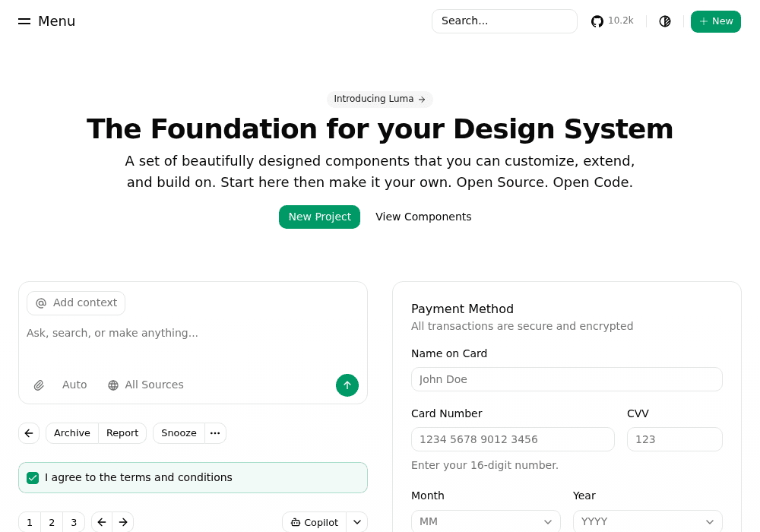Archive the message
The height and width of the screenshot is (532, 760).
71,433
